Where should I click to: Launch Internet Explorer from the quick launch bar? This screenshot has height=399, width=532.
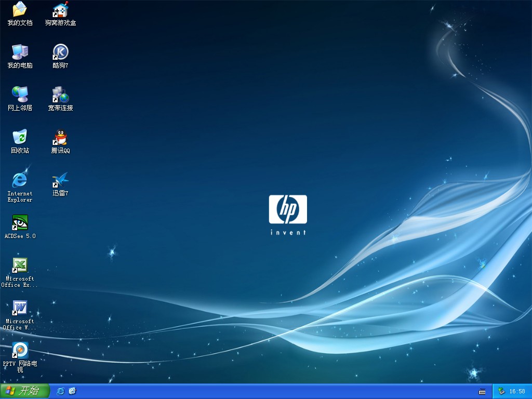60,391
